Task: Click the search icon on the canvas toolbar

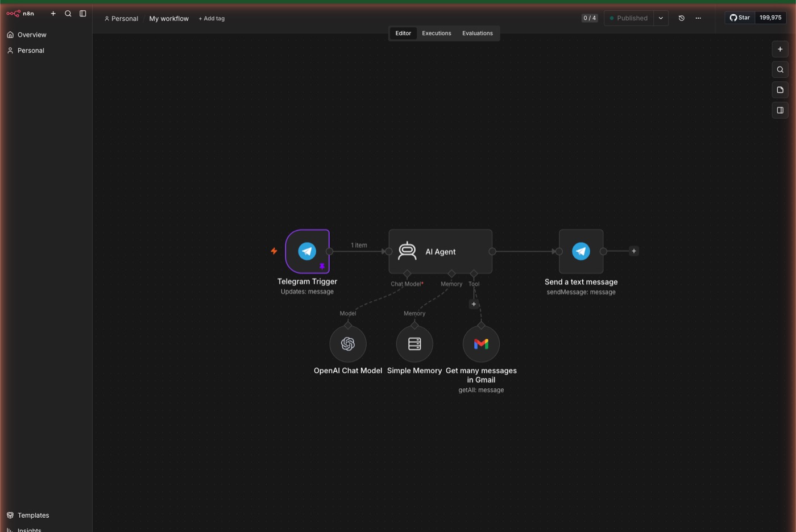Action: (780, 70)
